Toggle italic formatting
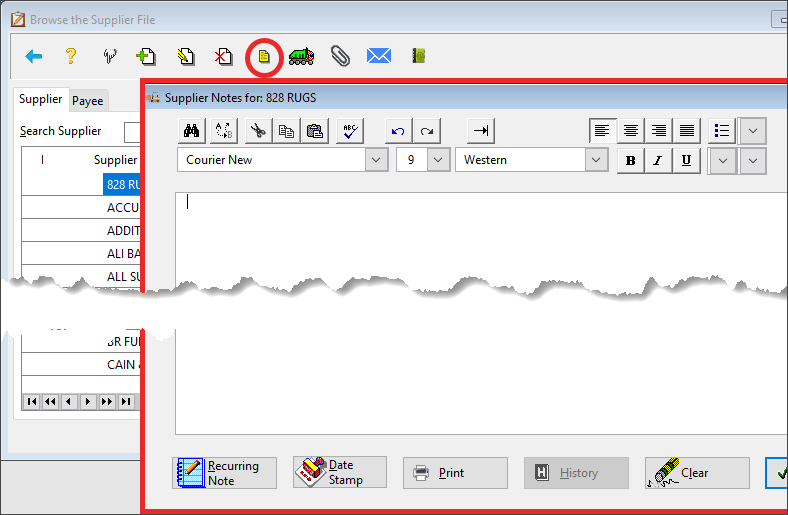The width and height of the screenshot is (788, 515). tap(658, 161)
